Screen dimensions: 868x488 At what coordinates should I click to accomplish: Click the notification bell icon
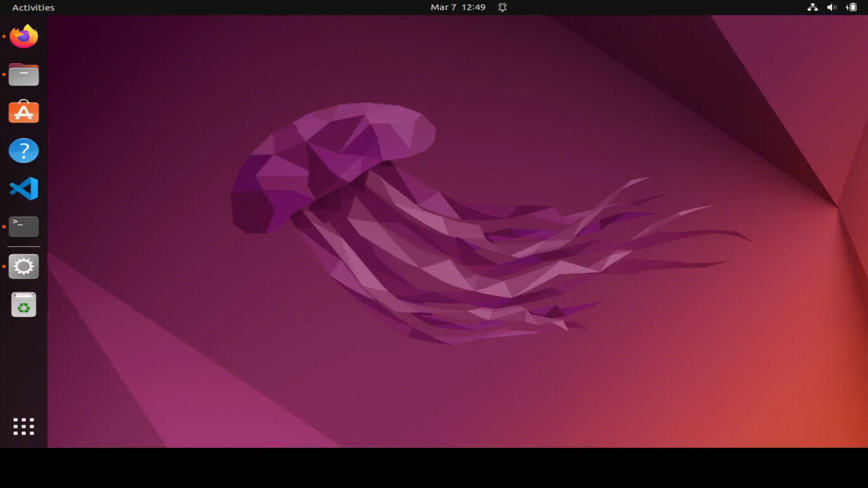coord(502,7)
